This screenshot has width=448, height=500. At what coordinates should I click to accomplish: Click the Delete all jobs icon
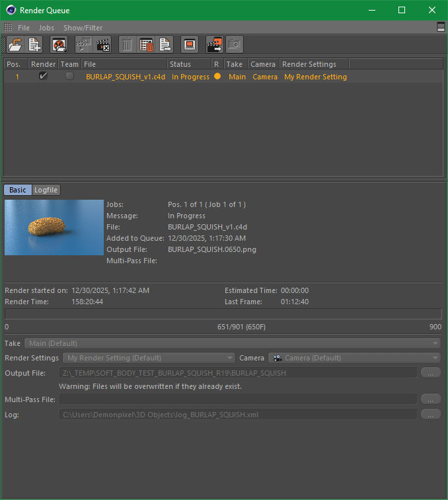(147, 45)
